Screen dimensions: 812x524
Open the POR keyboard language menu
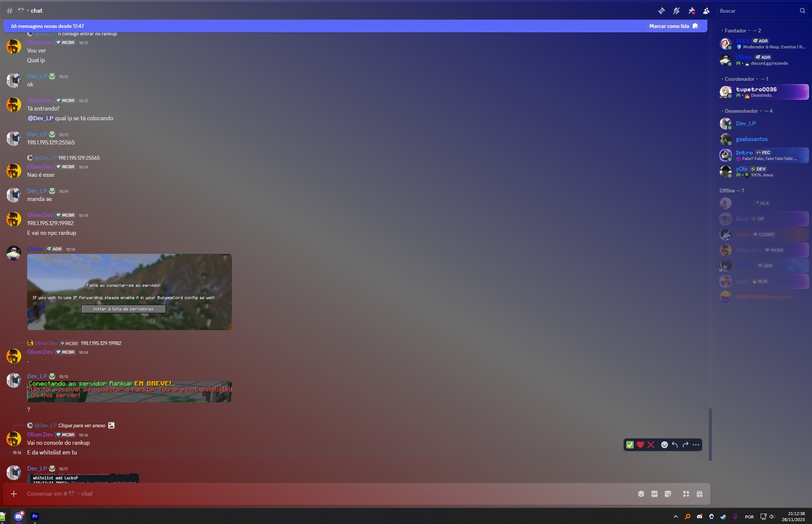coord(749,517)
